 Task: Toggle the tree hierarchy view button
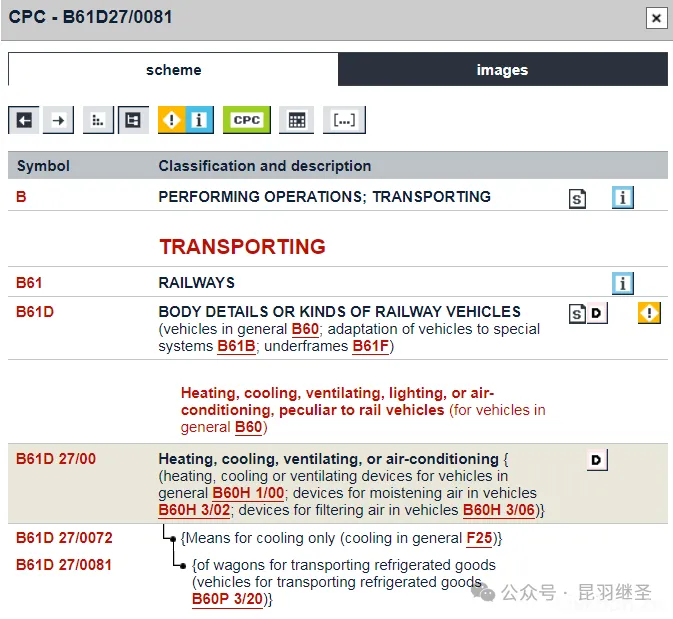(133, 120)
